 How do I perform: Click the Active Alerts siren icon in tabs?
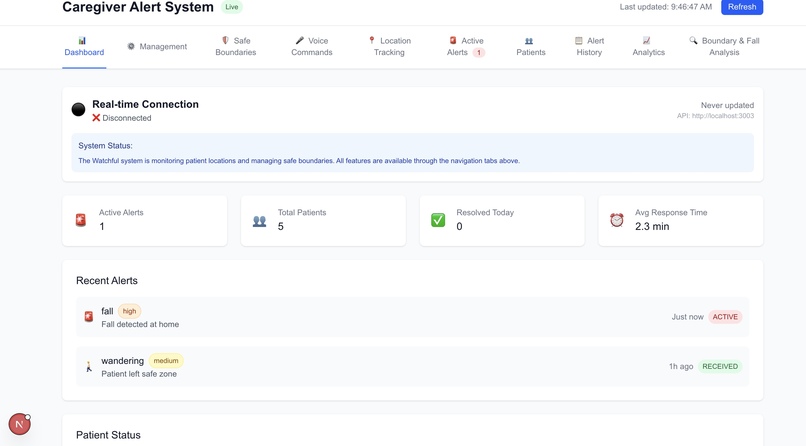[x=453, y=40]
